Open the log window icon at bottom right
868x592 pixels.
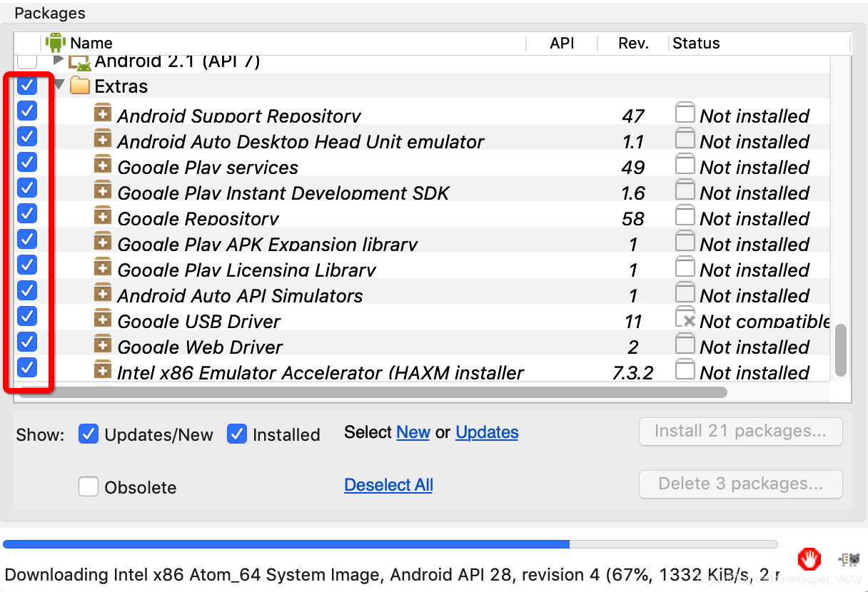tap(848, 558)
